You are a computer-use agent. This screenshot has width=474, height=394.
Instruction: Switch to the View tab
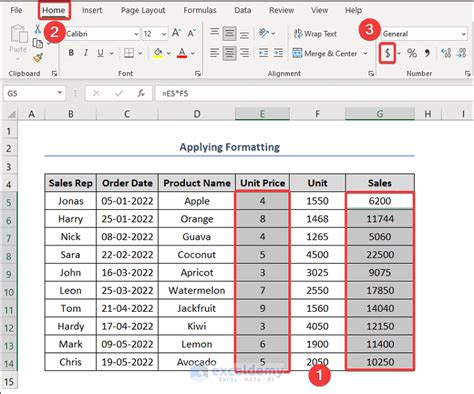coord(319,10)
